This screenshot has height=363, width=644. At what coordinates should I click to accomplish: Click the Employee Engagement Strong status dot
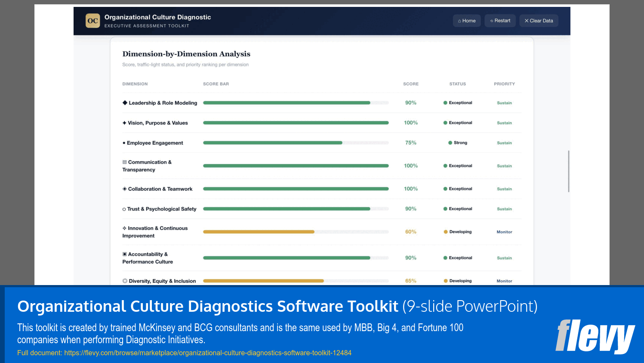click(x=450, y=143)
